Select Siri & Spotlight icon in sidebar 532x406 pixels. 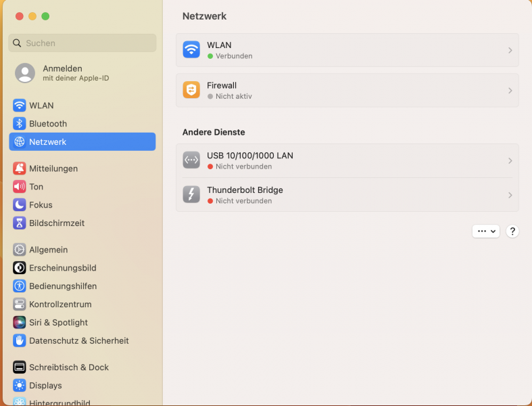(20, 323)
